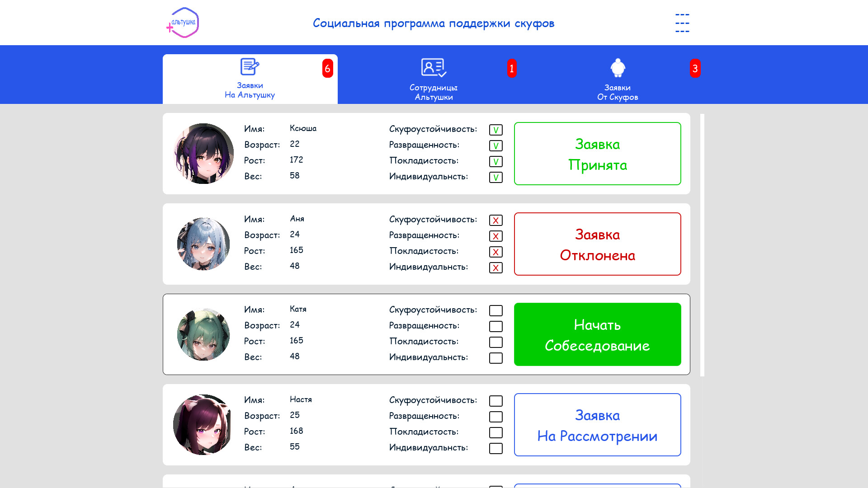Check Настя's Покладистость checkbox
This screenshot has height=488, width=868.
[x=495, y=433]
